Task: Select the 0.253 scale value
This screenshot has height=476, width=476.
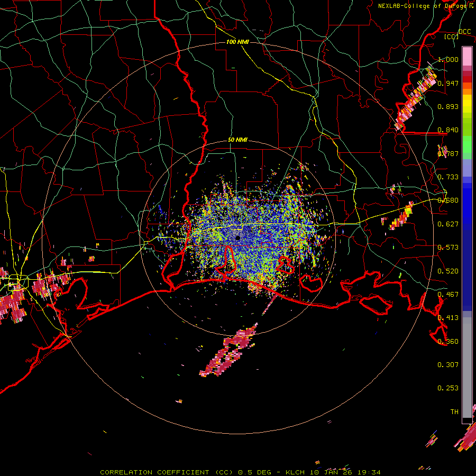Action: pos(448,388)
